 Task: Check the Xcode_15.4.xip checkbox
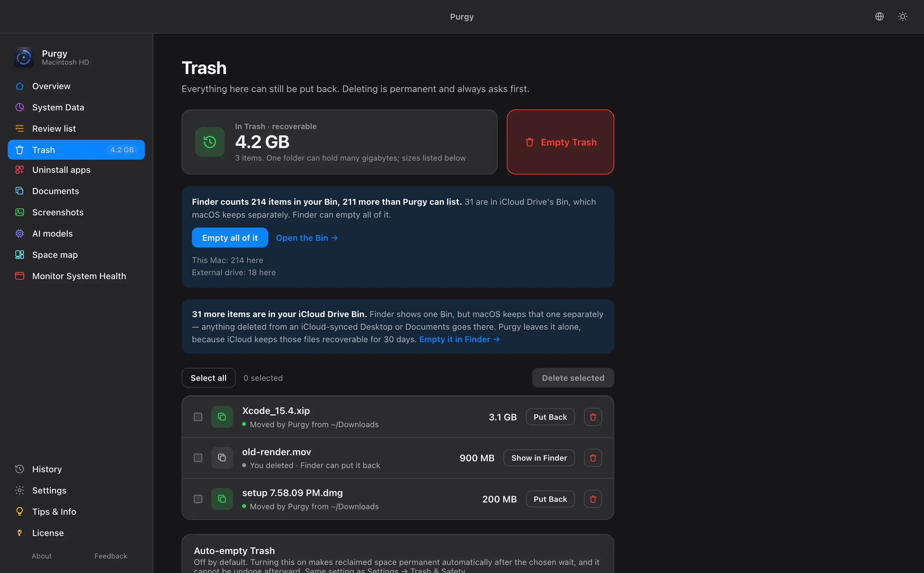tap(198, 417)
